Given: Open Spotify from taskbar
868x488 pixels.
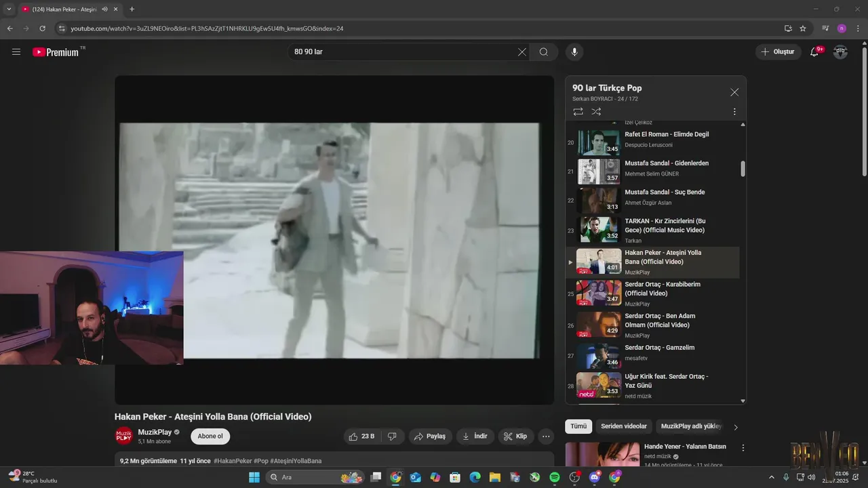Looking at the screenshot, I should (x=554, y=477).
